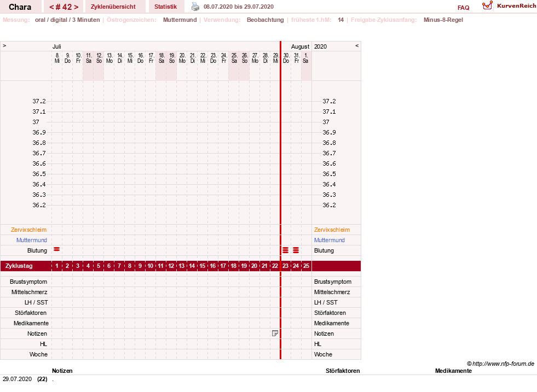Click the red cycle-end vertical line
The image size is (537, 392).
[280, 200]
